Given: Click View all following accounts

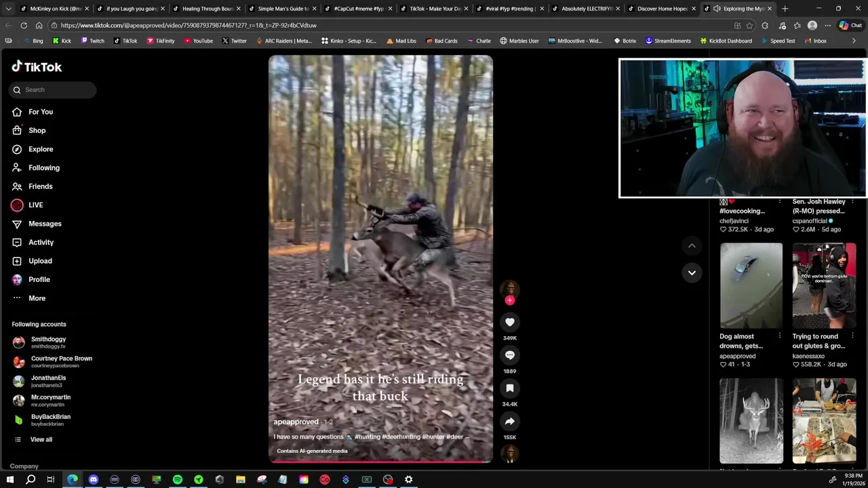Looking at the screenshot, I should 33,439.
